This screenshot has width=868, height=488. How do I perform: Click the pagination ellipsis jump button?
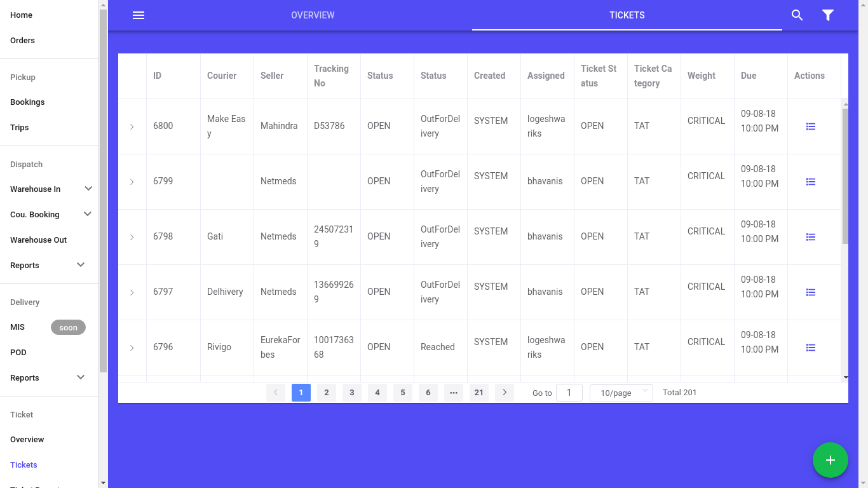point(454,393)
